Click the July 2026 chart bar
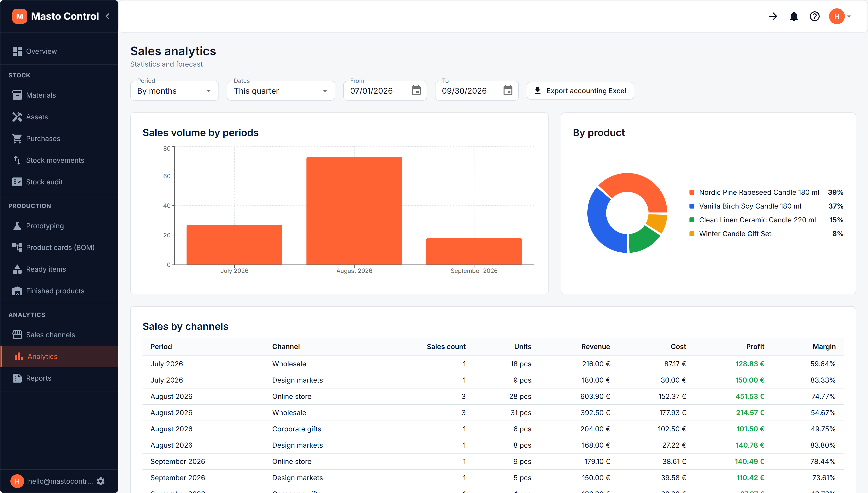Screen dimensions: 868x493 [x=234, y=245]
